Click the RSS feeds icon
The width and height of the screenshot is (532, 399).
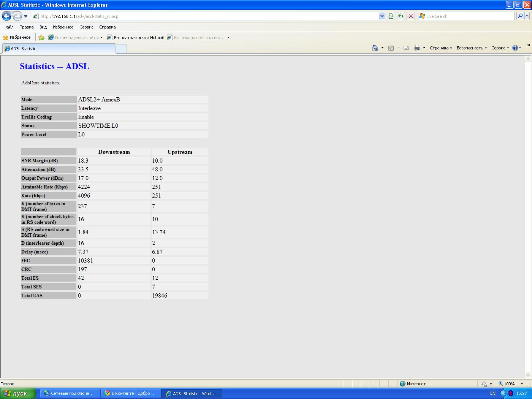(x=391, y=48)
